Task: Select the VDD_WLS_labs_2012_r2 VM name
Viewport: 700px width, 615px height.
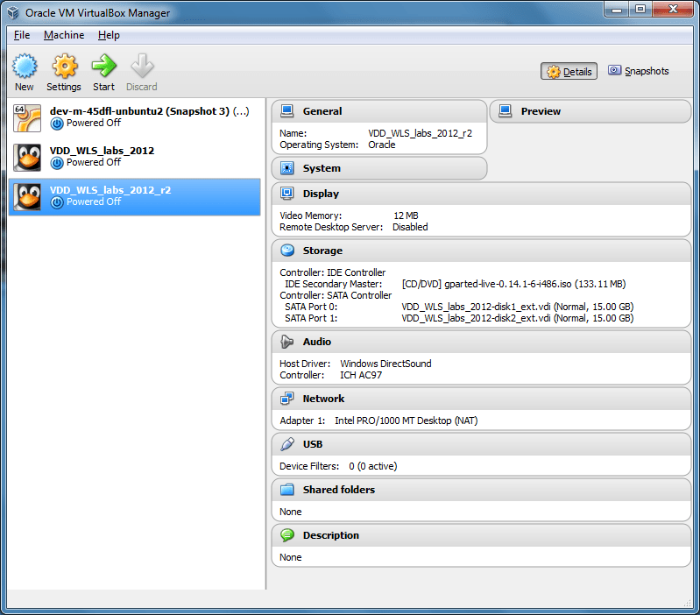Action: click(x=110, y=190)
